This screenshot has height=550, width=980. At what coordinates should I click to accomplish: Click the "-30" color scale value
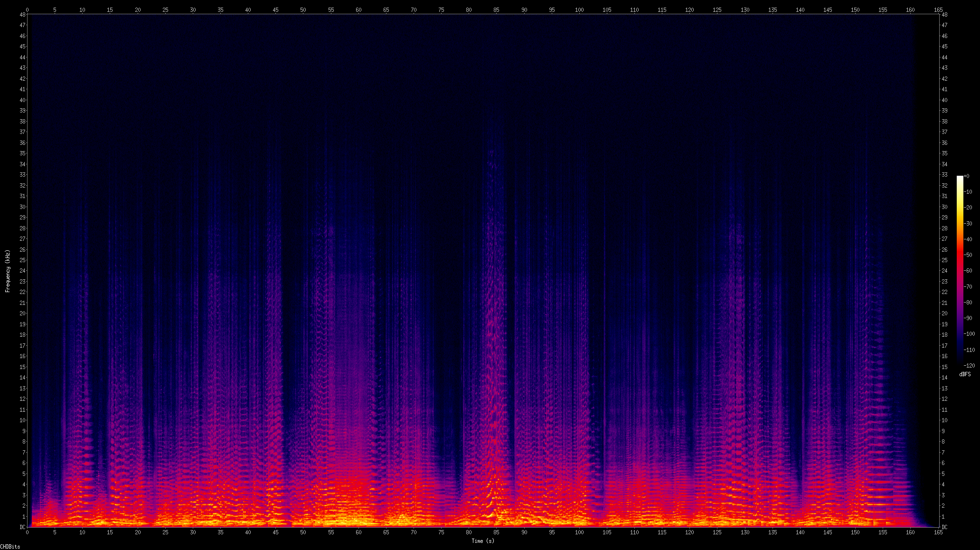pyautogui.click(x=969, y=224)
